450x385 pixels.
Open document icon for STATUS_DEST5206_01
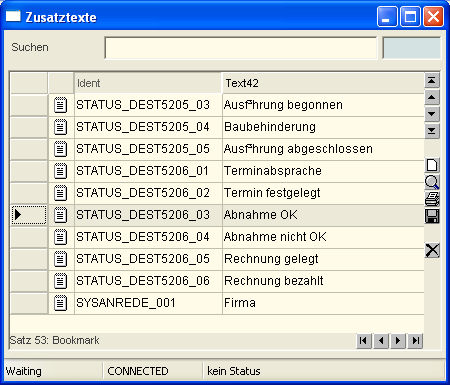click(x=60, y=171)
